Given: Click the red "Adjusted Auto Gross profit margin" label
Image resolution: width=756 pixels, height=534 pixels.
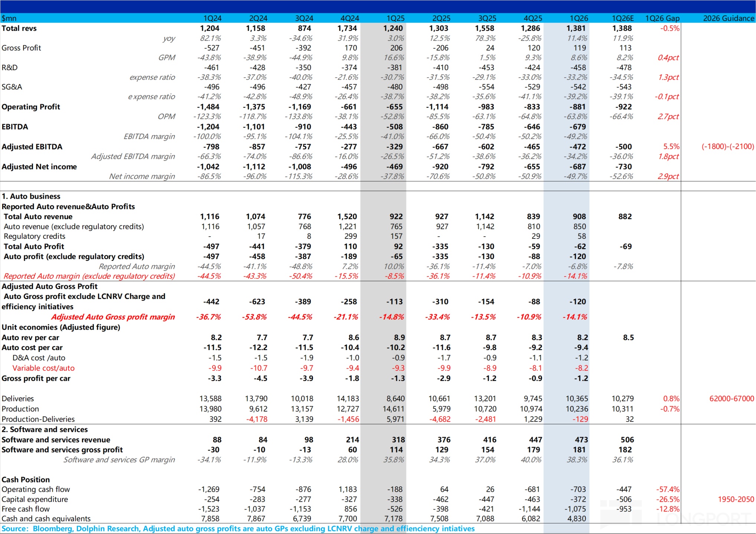Looking at the screenshot, I should coord(113,317).
